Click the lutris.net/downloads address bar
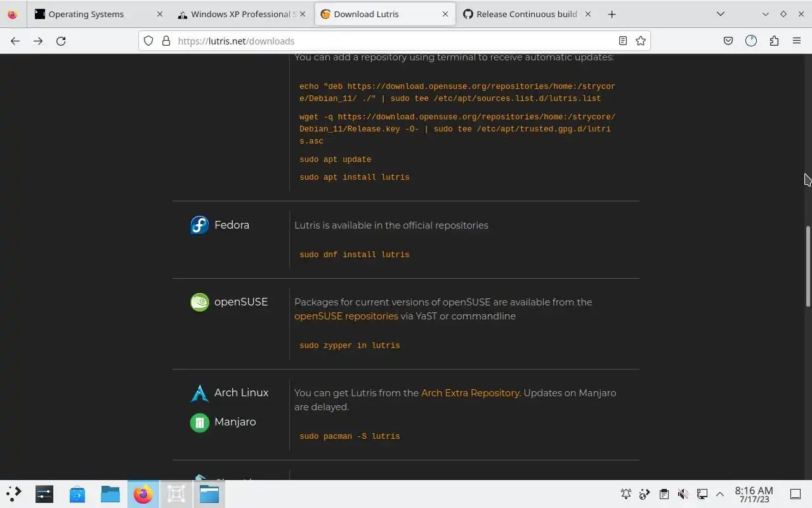 click(x=393, y=41)
